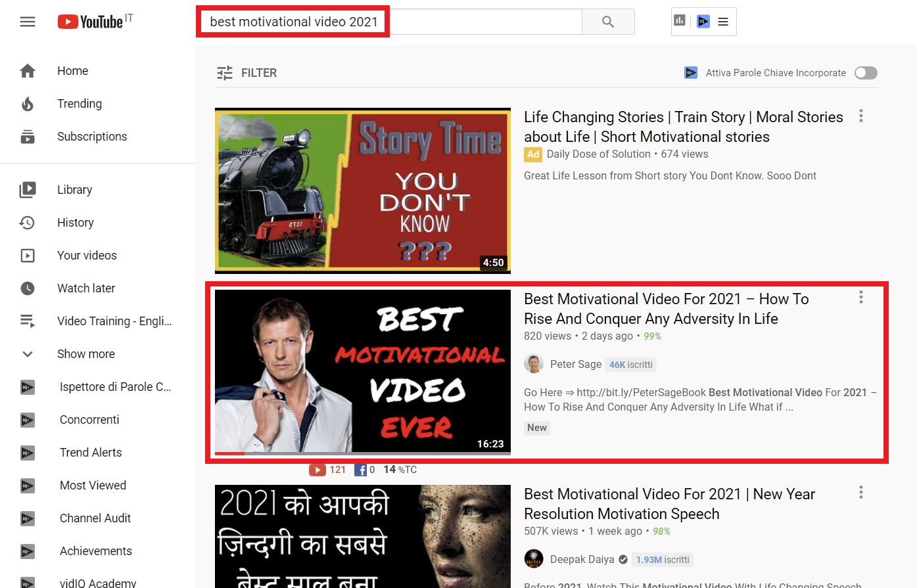Image resolution: width=917 pixels, height=588 pixels.
Task: Click the vidIQ icon beside Ispettore di Parole
Action: tap(28, 387)
